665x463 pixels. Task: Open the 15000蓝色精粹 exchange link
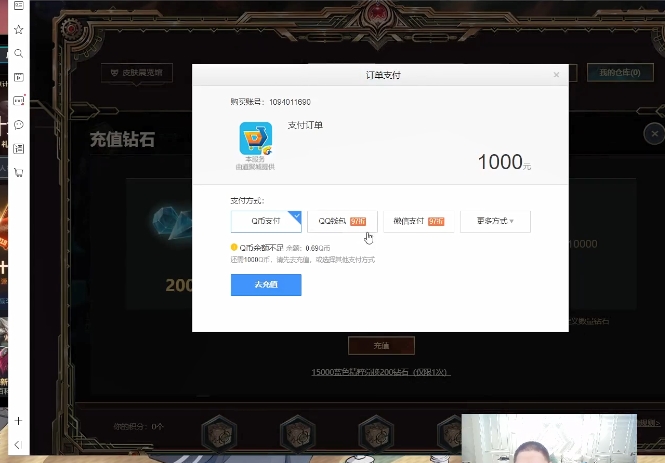pyautogui.click(x=380, y=372)
